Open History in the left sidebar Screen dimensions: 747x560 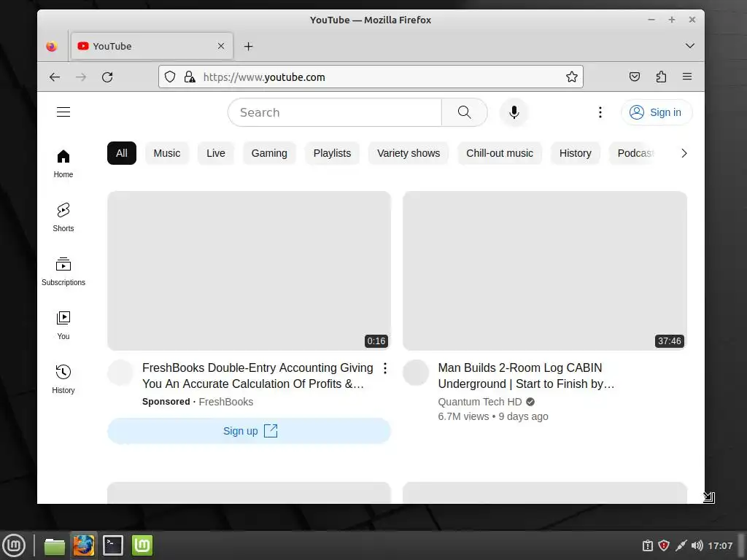[x=63, y=379]
